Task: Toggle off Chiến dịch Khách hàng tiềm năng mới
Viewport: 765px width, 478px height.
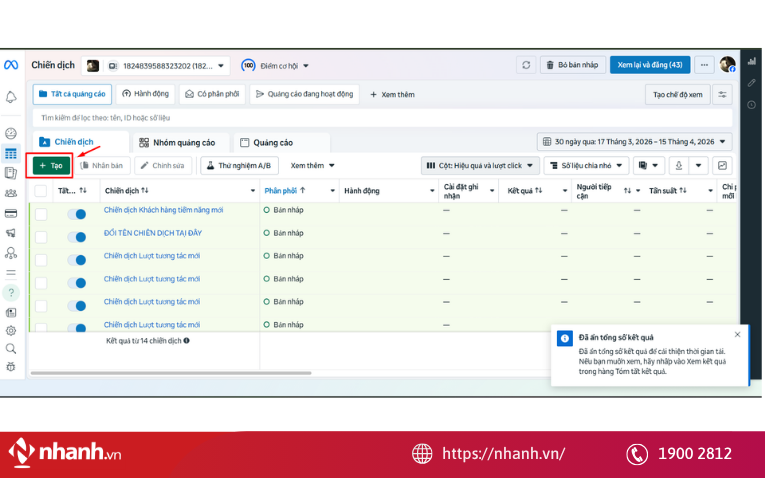Action: point(76,212)
